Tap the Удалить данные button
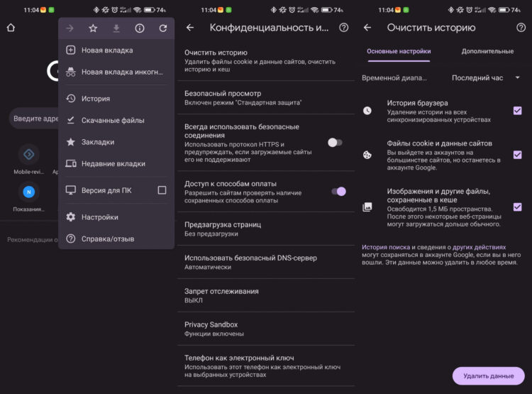Viewport: 532px width, 394px height. (489, 376)
